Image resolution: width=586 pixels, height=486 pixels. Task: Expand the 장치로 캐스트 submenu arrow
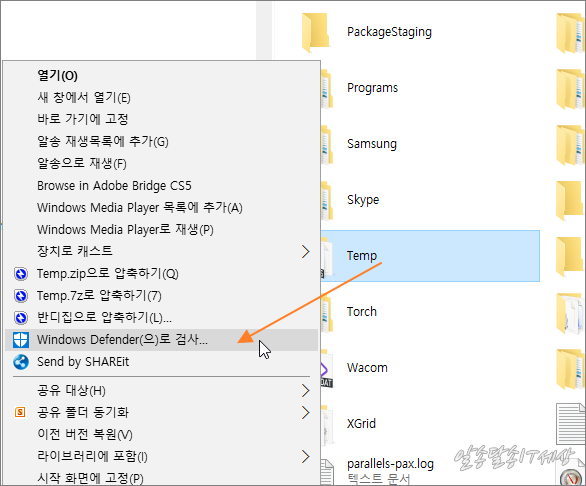tap(305, 252)
